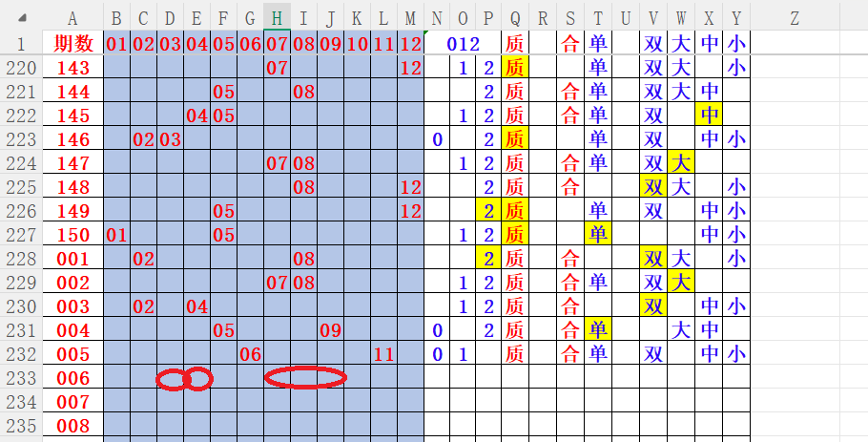
Task: Click the select-all corner triangle
Action: [21, 18]
